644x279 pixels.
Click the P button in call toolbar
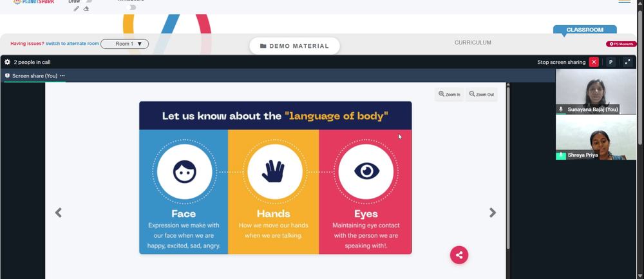(611, 62)
